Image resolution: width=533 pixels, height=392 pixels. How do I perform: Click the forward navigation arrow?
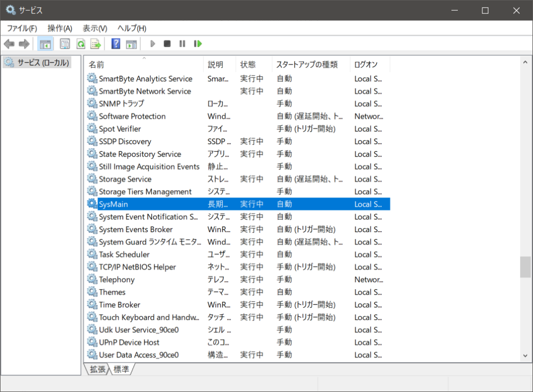24,43
